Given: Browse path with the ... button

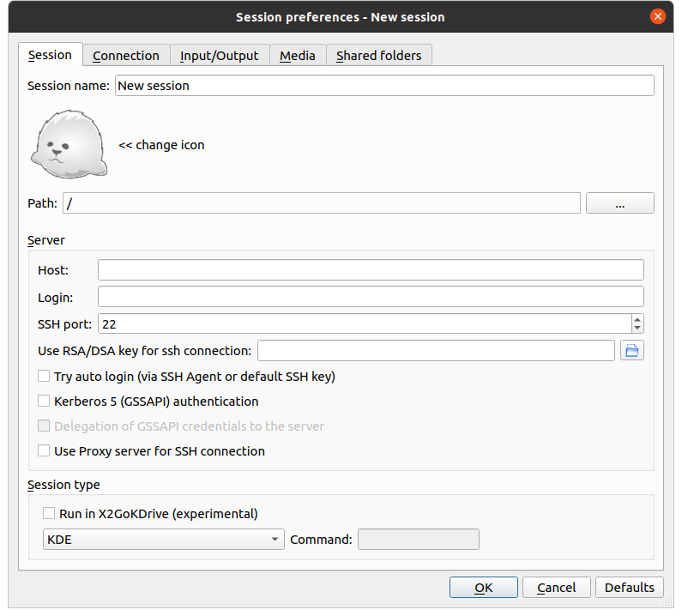Looking at the screenshot, I should coord(619,203).
